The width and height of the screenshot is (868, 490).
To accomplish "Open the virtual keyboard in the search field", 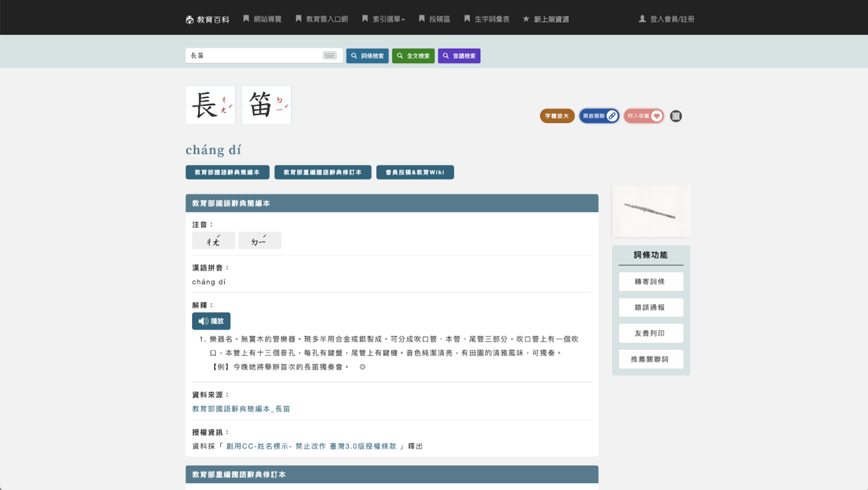I will [x=329, y=55].
